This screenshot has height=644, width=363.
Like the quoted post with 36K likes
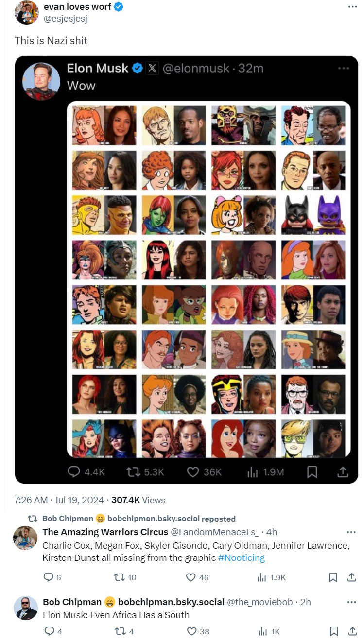click(193, 471)
